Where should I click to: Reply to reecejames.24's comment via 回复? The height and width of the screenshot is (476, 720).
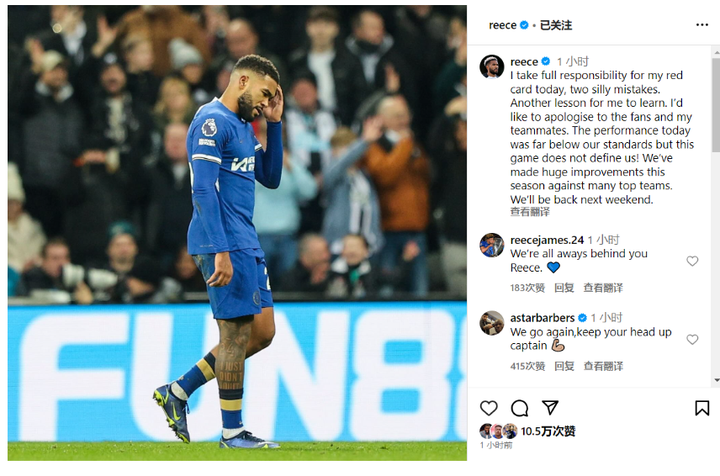coord(564,288)
